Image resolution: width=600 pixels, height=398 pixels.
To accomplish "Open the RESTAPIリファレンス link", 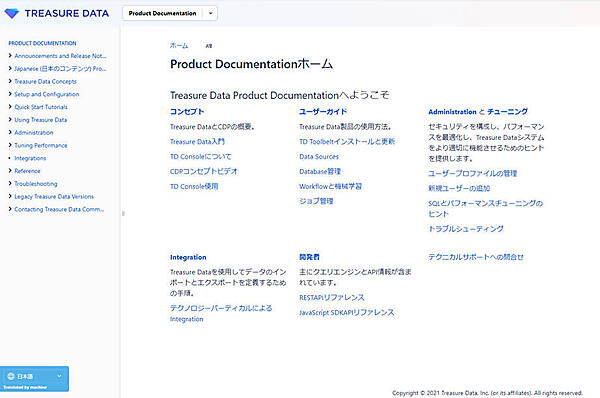I will point(332,297).
